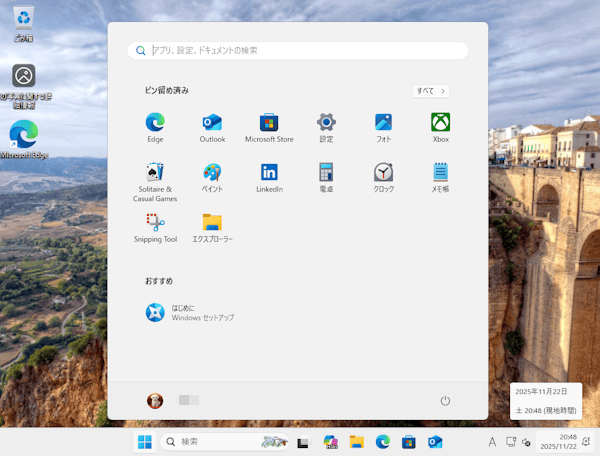Click Start menu search field
The image size is (600, 456).
[x=298, y=50]
